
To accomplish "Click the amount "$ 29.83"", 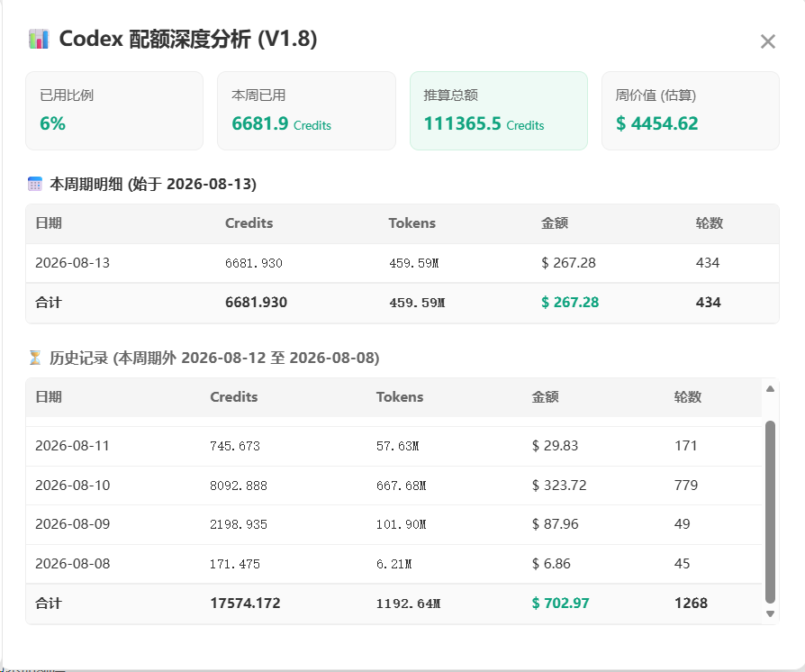I will coord(555,445).
